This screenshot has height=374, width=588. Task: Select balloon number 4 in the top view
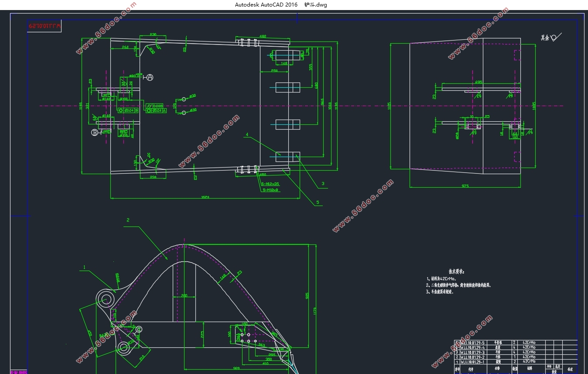tap(247, 135)
